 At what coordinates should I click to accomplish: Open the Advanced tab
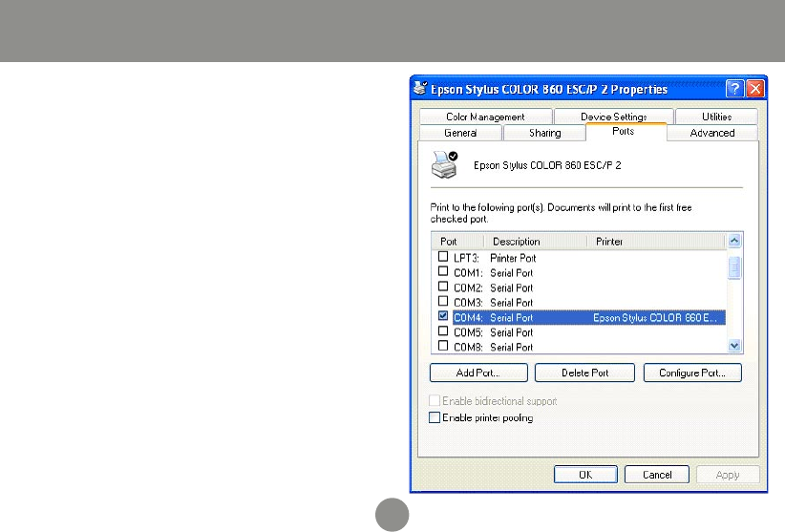tap(711, 133)
